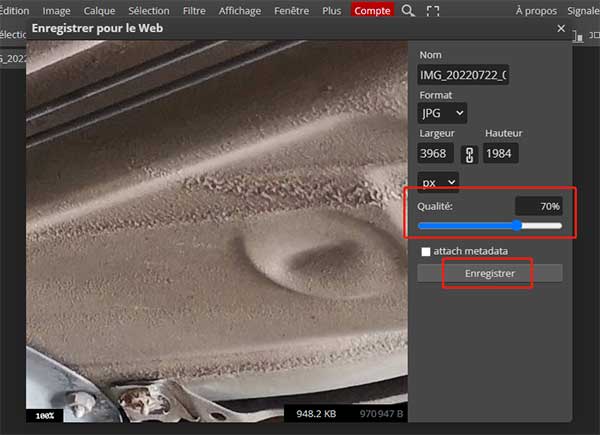Click the Qualité percentage field
The width and height of the screenshot is (600, 435).
[539, 206]
